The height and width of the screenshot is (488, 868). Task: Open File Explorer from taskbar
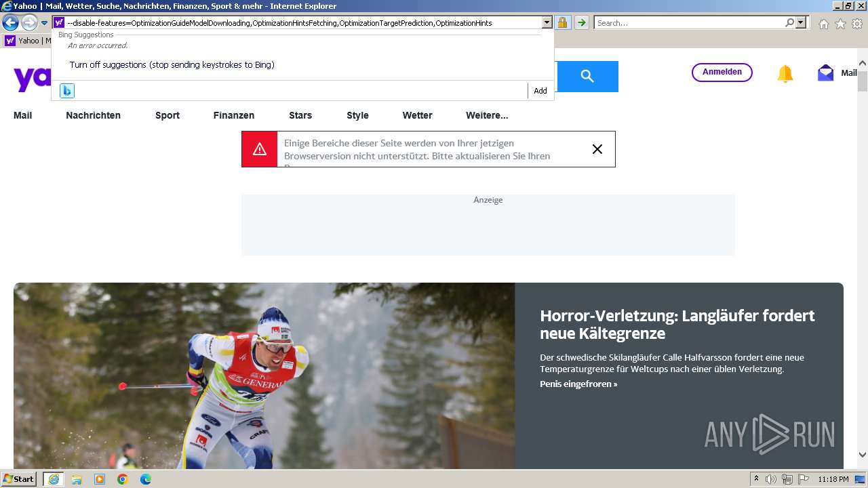point(77,479)
